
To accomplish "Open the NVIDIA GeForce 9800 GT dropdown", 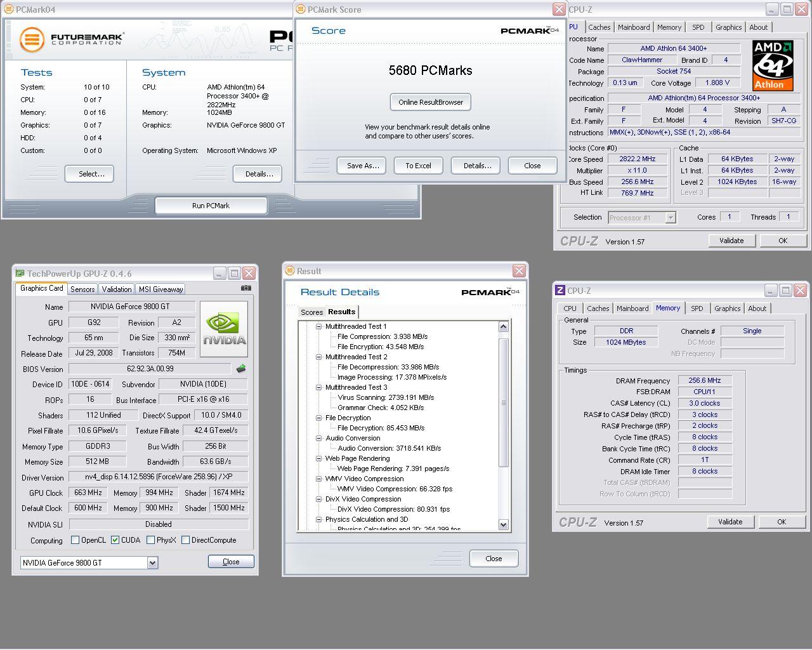I will tap(152, 562).
